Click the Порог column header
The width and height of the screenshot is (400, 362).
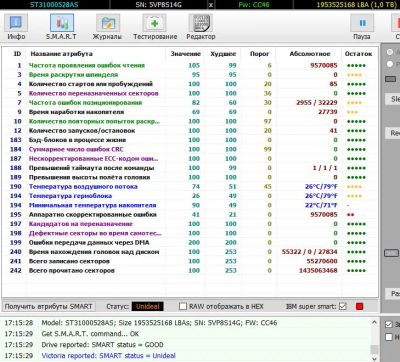pos(259,54)
